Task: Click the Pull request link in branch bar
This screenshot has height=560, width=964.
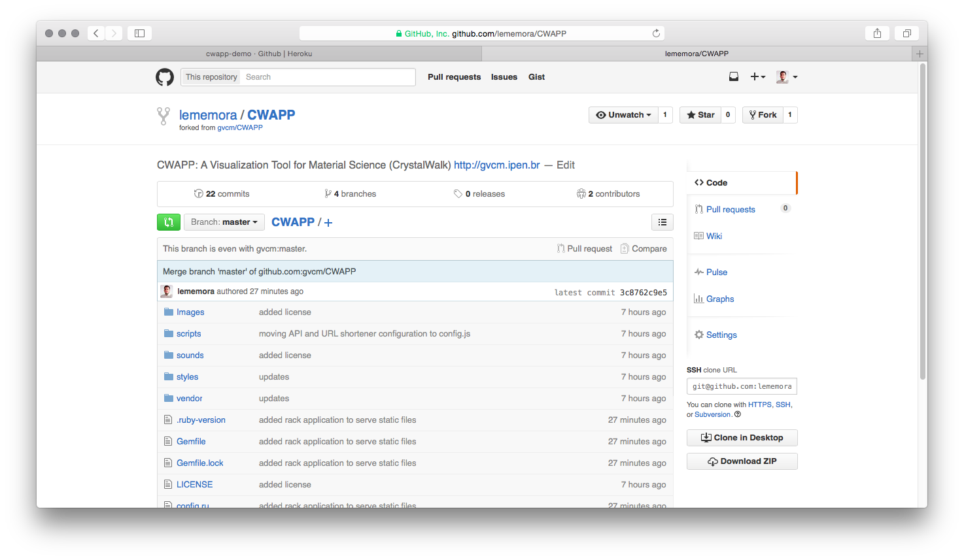Action: point(585,249)
